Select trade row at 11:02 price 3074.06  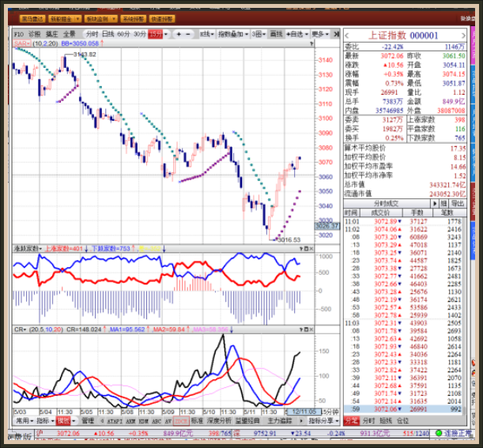pyautogui.click(x=403, y=229)
